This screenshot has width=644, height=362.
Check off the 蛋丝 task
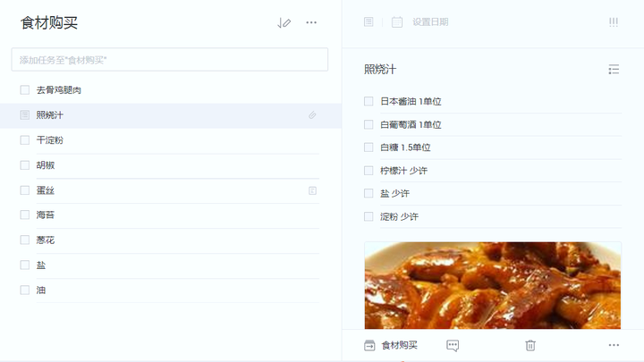pos(25,190)
